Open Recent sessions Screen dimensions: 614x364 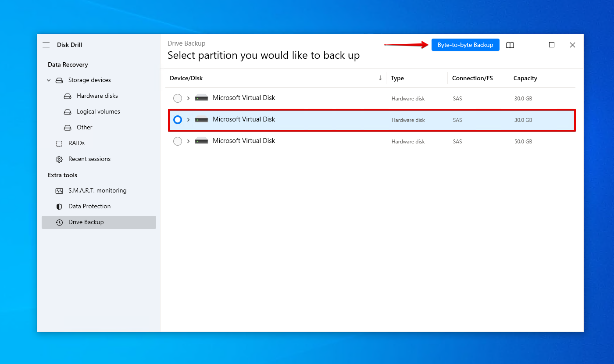89,159
